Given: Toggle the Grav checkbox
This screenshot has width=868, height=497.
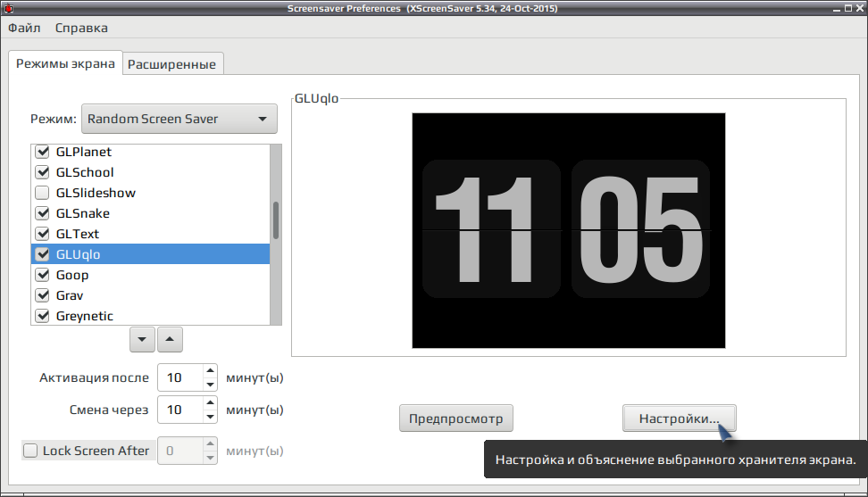Looking at the screenshot, I should [42, 294].
